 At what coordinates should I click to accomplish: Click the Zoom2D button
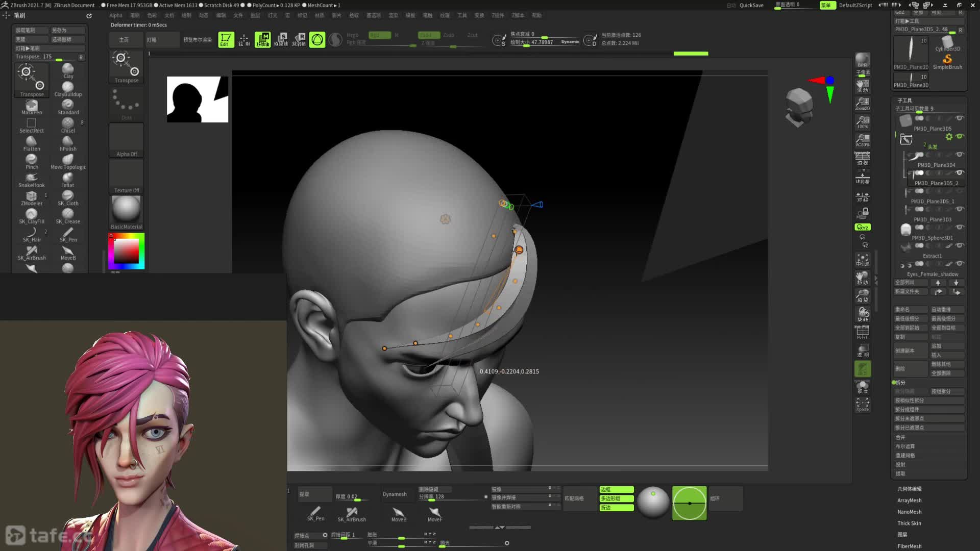(863, 104)
